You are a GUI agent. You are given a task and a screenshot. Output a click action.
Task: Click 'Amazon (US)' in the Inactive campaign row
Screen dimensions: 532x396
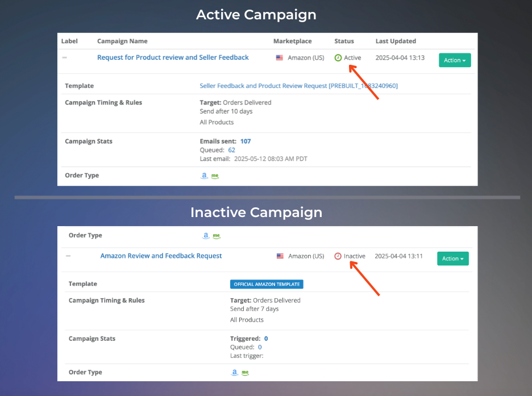pos(306,256)
